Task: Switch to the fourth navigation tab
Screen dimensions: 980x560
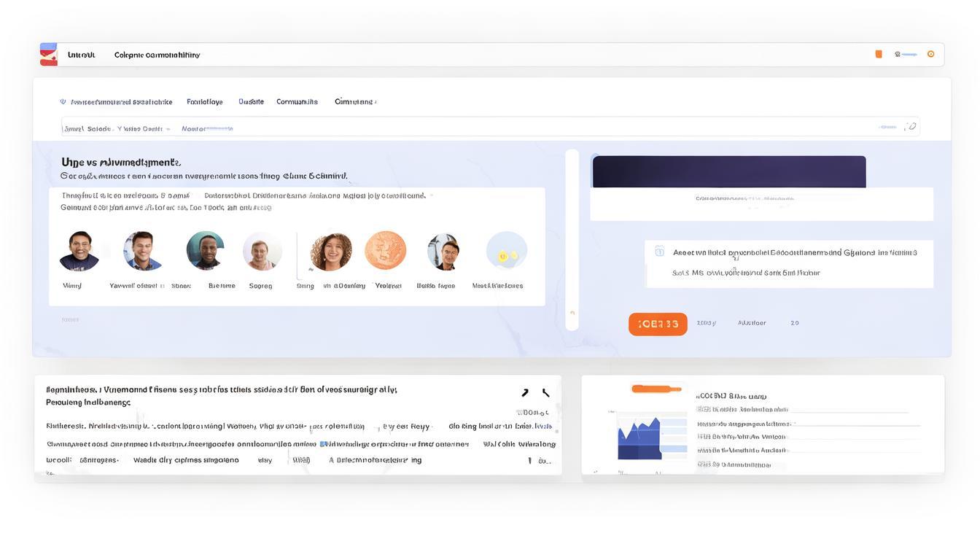Action: (x=297, y=102)
